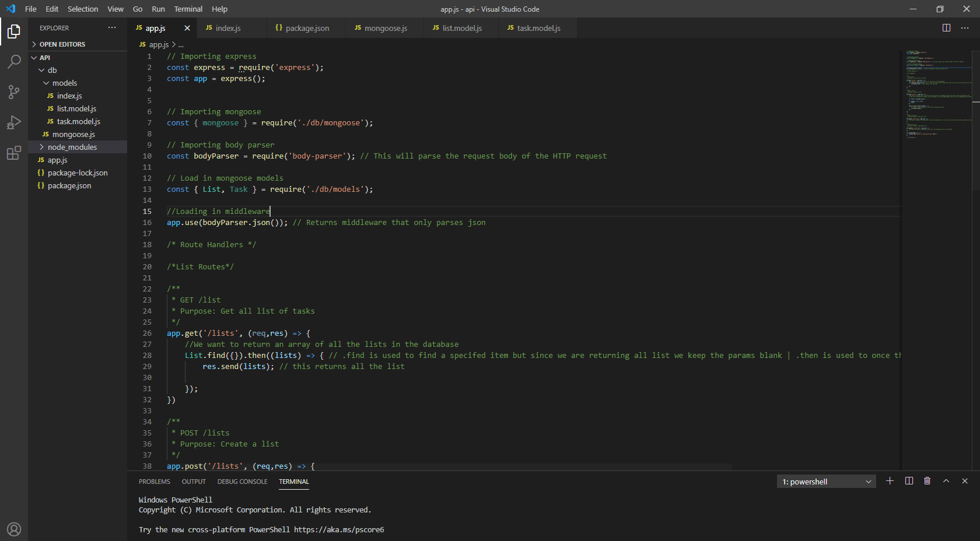Click the breadcrumb ellipsis symbol
This screenshot has width=980, height=541.
pos(181,44)
